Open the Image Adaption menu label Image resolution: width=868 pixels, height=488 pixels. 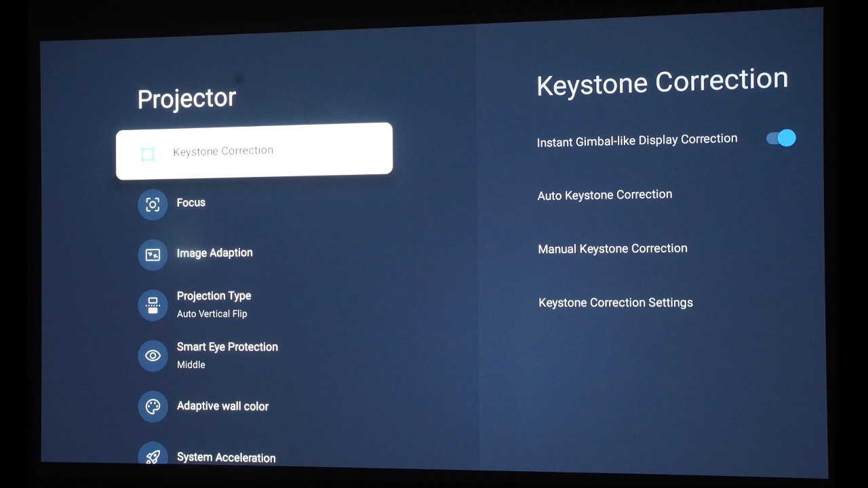pyautogui.click(x=214, y=253)
